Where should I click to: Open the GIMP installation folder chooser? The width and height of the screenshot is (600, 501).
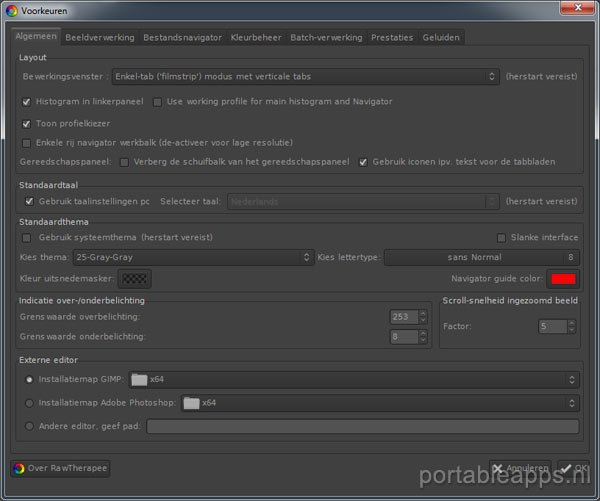pos(354,380)
